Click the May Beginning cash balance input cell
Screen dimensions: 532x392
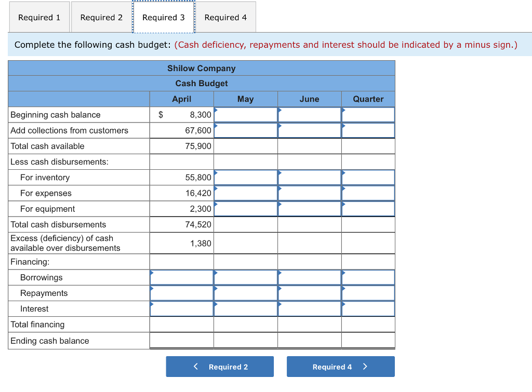pyautogui.click(x=245, y=115)
